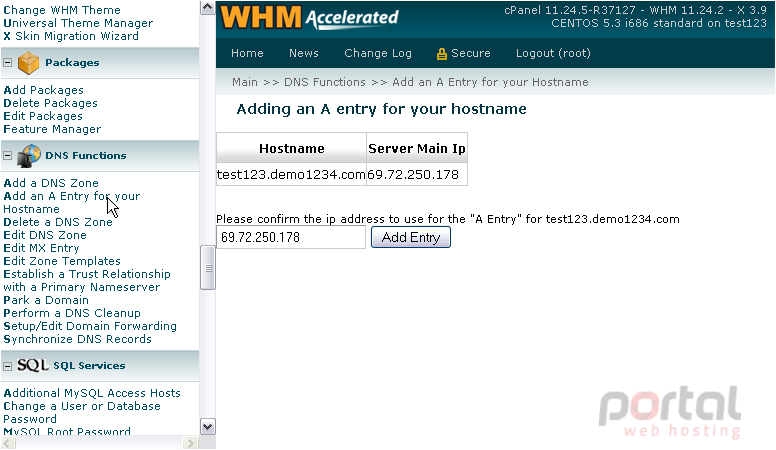Open the Home menu item

247,53
